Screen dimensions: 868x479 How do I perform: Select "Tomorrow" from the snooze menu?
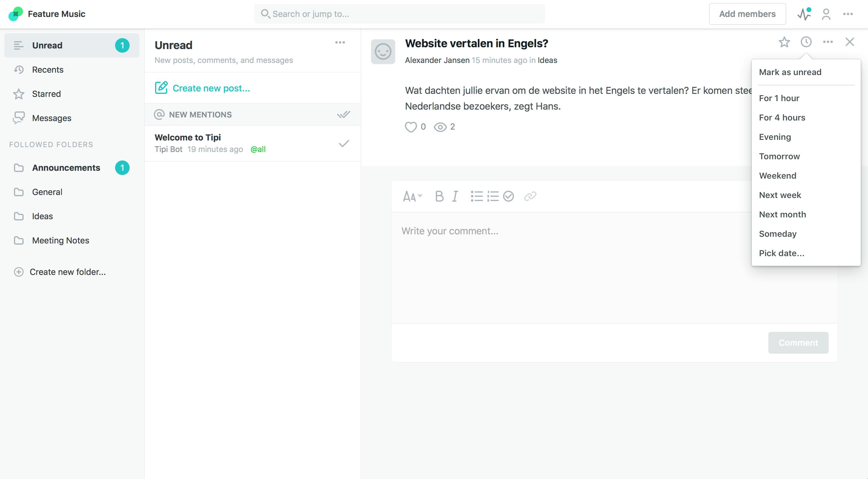(779, 156)
